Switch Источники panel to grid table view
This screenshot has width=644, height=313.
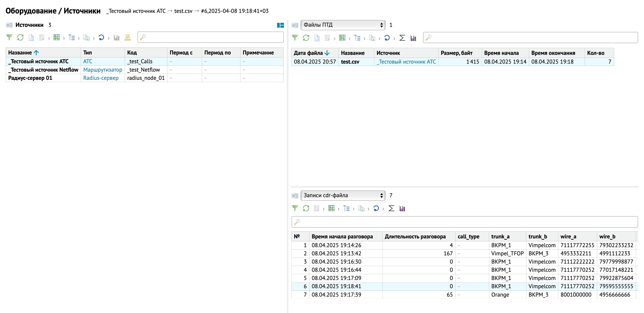point(57,38)
